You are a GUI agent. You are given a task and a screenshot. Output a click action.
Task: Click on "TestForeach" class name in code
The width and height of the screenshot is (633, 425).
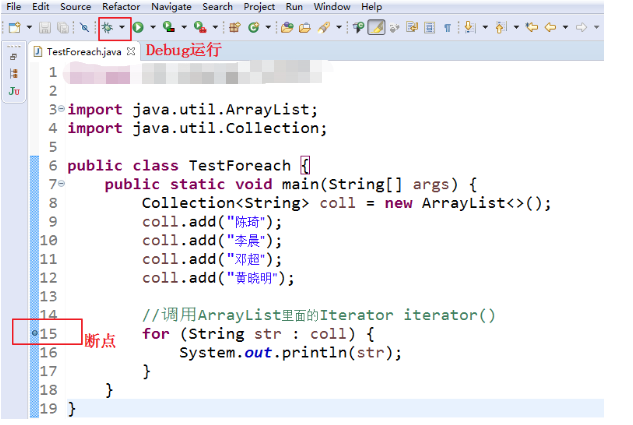tap(240, 166)
